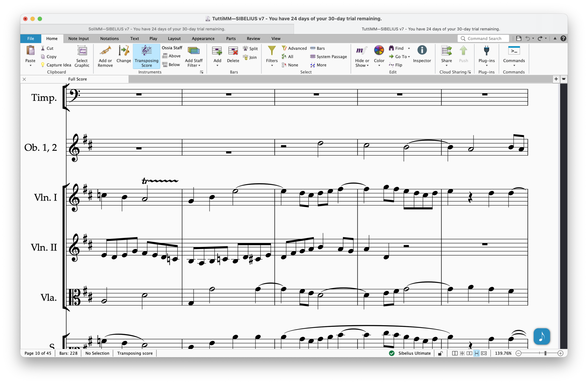Click the Capture Idea button
This screenshot has height=384, width=588.
(56, 65)
